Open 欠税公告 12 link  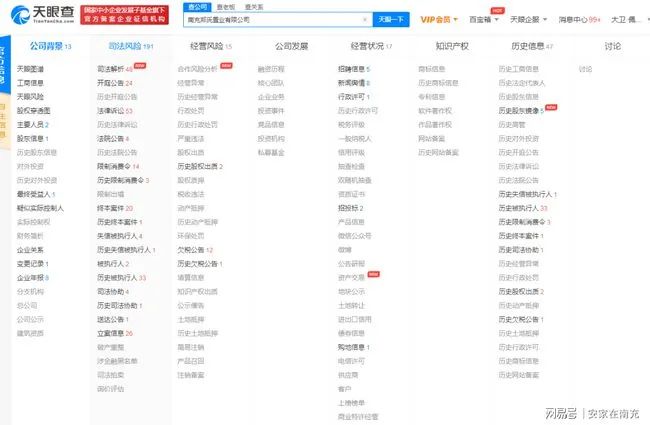(x=195, y=250)
